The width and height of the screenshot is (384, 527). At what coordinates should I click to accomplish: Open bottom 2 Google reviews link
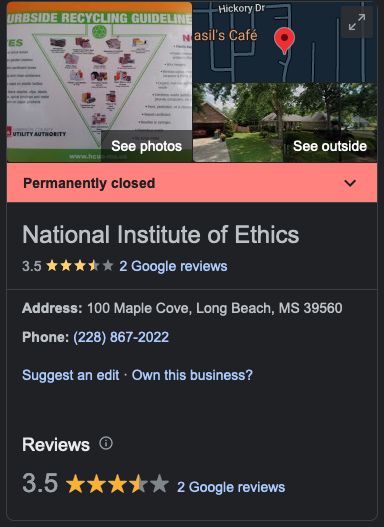point(231,487)
